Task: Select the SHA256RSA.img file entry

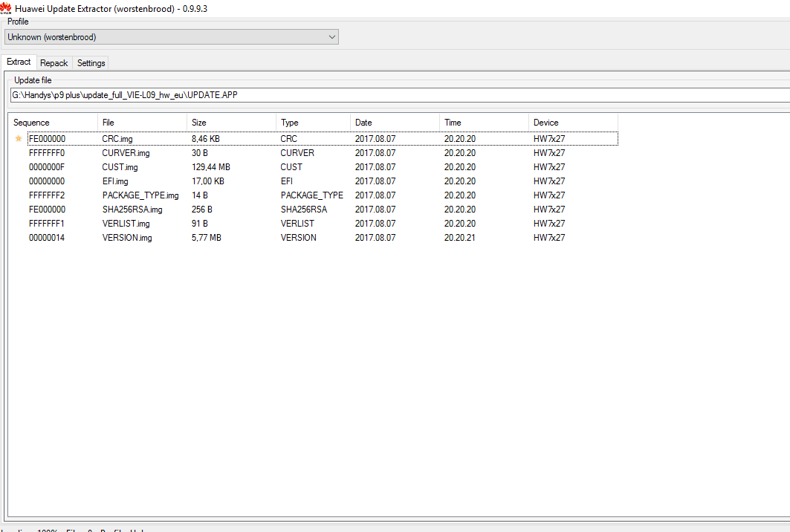Action: click(132, 209)
